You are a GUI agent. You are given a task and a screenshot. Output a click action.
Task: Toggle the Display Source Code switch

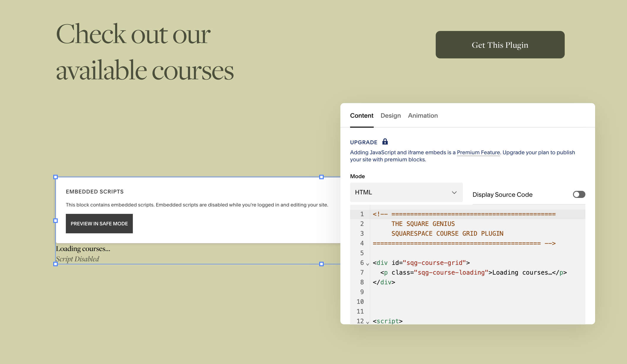pyautogui.click(x=579, y=194)
